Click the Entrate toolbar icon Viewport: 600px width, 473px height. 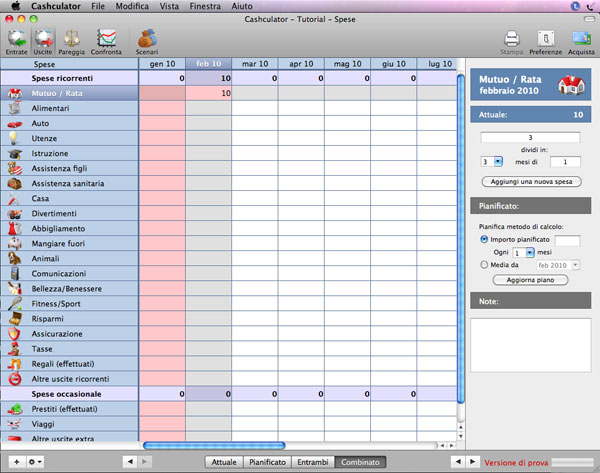pyautogui.click(x=17, y=39)
